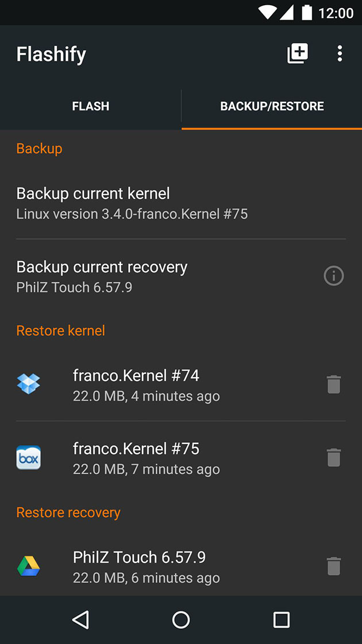The width and height of the screenshot is (362, 644).
Task: Delete the franco.Kernel #74 backup
Action: click(334, 385)
